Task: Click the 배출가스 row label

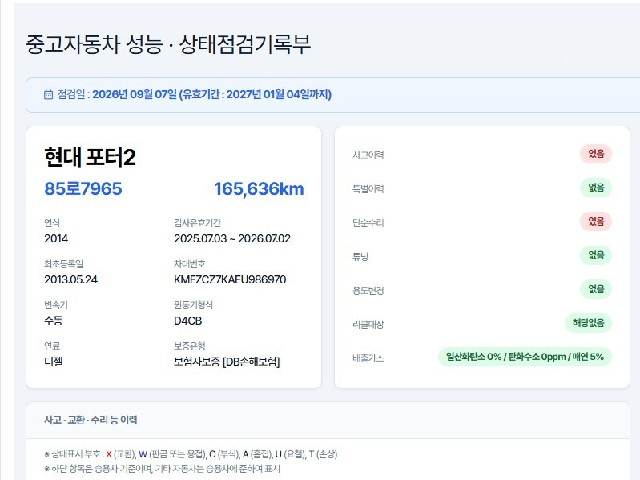Action: pos(368,358)
